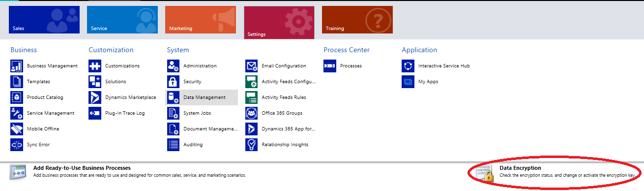This screenshot has width=644, height=191.
Task: Open Customizations link
Action: [122, 66]
